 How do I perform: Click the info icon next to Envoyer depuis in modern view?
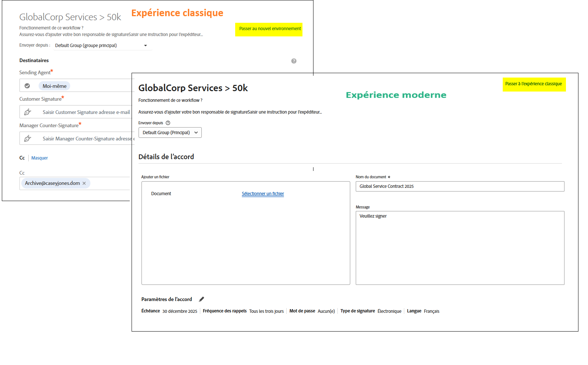(x=168, y=123)
